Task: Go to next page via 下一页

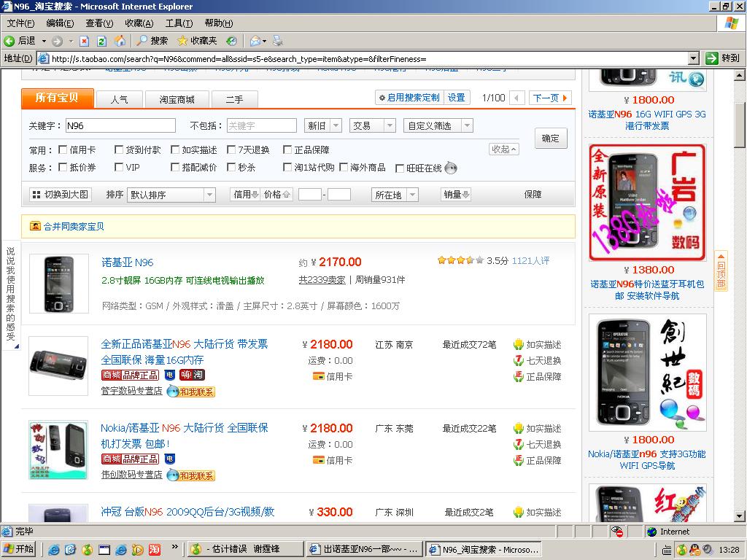Action: pos(550,98)
